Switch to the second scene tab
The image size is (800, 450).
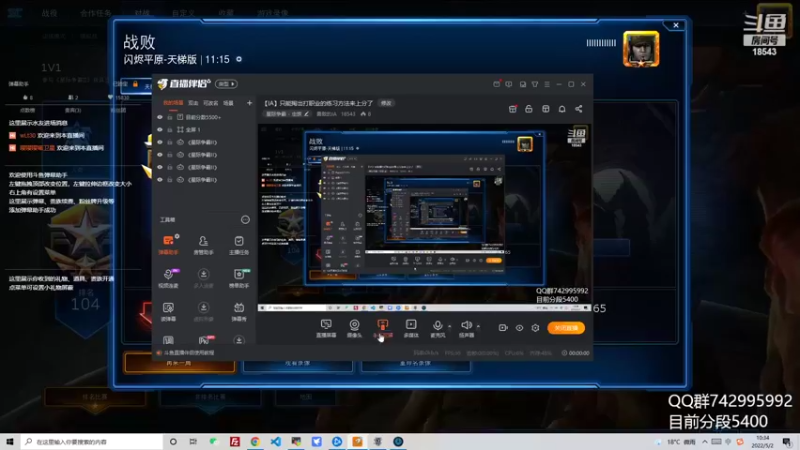pyautogui.click(x=193, y=103)
